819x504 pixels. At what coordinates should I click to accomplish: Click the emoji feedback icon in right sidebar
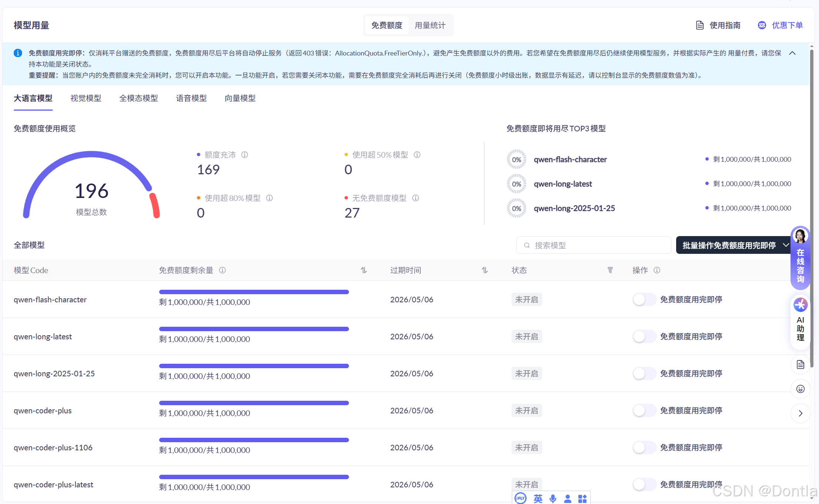800,389
